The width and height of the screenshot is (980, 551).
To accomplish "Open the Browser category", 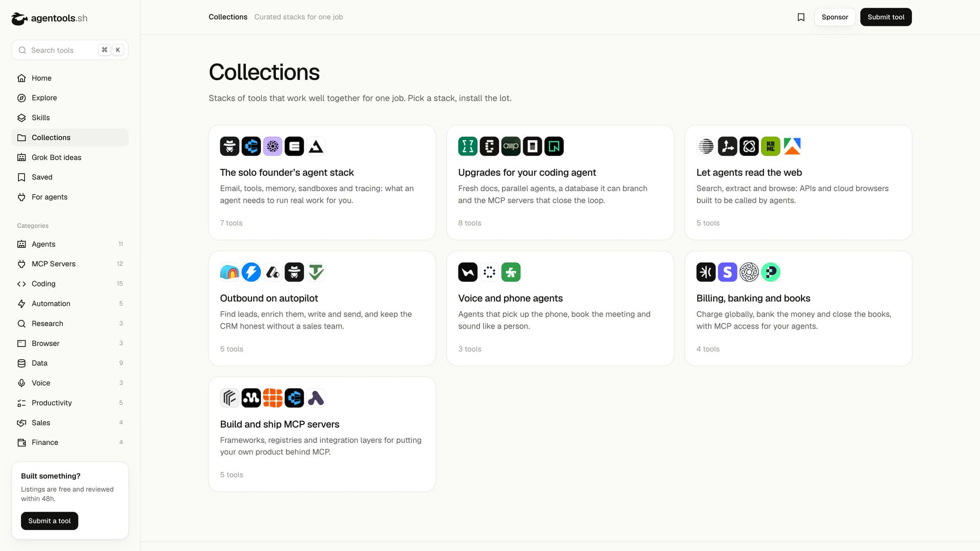I will pyautogui.click(x=70, y=343).
